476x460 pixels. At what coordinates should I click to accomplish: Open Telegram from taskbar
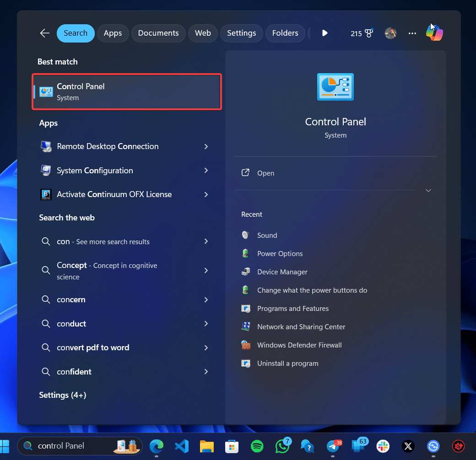333,446
